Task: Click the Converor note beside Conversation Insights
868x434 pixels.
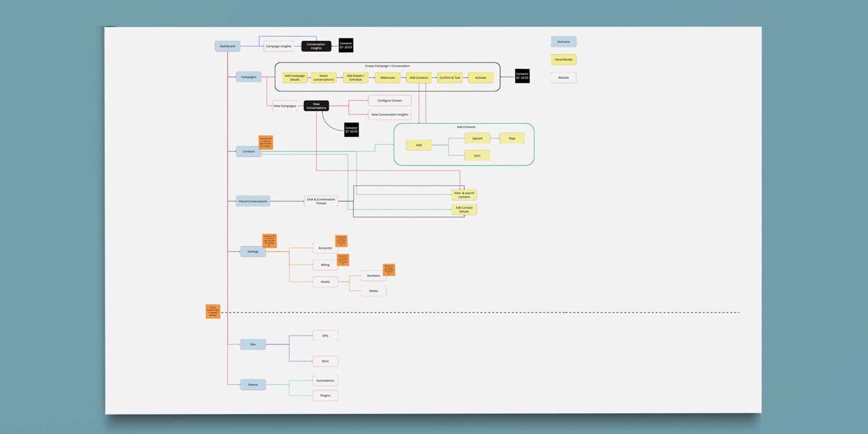Action: coord(346,45)
